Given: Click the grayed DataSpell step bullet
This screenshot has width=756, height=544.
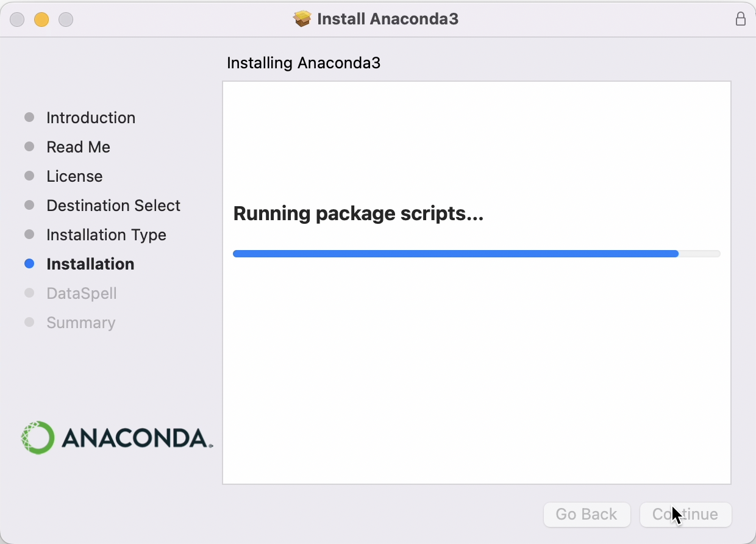Looking at the screenshot, I should 29,293.
